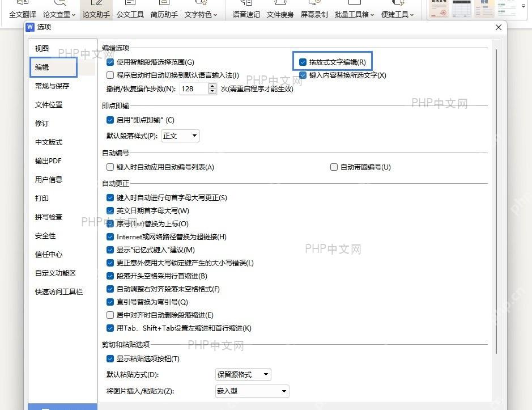532x410 pixels.
Task: Open 用户信息 category
Action: [x=49, y=179]
